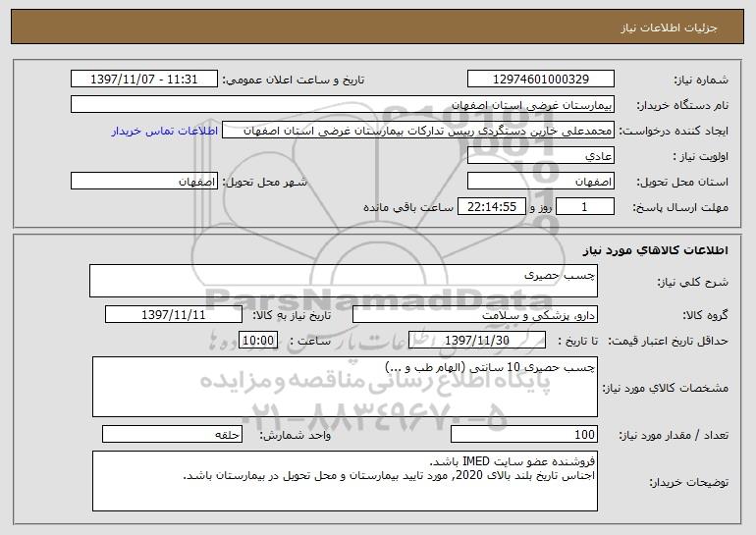756x535 pixels.
Task: Click the label استان محل تحویل
Action: [682, 182]
